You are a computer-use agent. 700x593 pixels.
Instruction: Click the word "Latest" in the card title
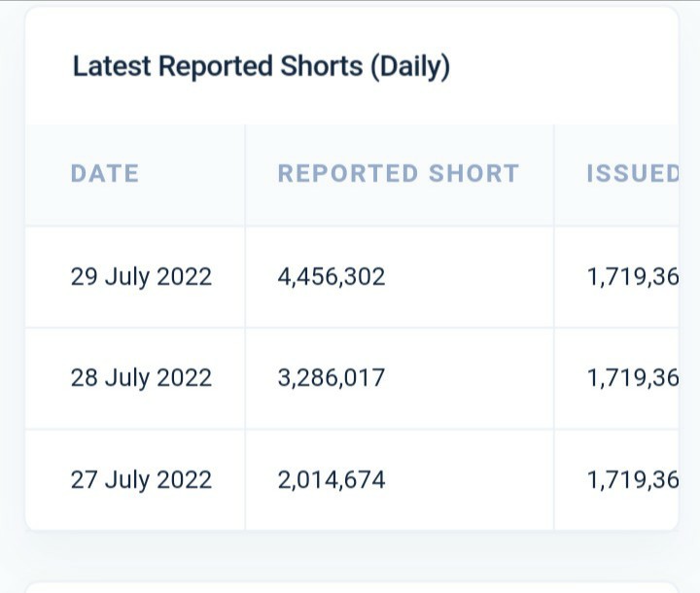pyautogui.click(x=112, y=67)
